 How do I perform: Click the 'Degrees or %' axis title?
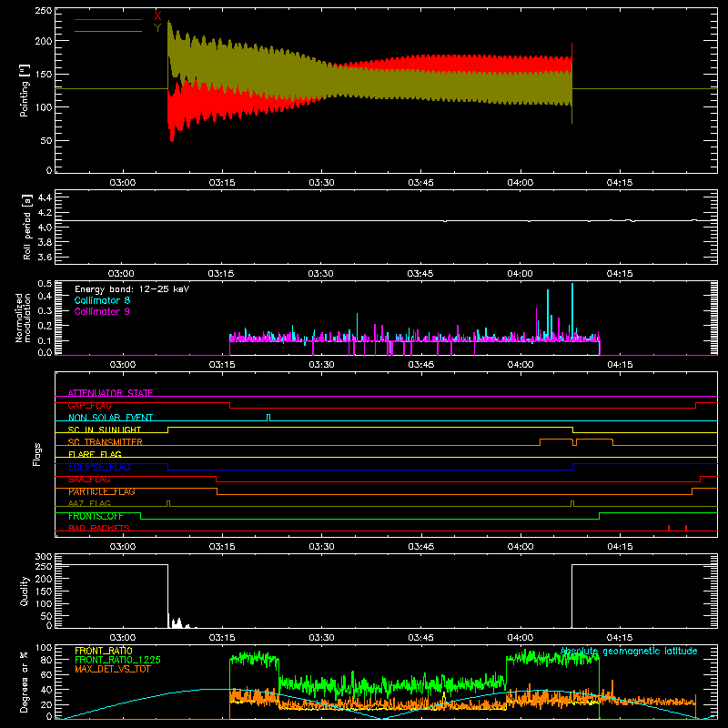(25, 682)
